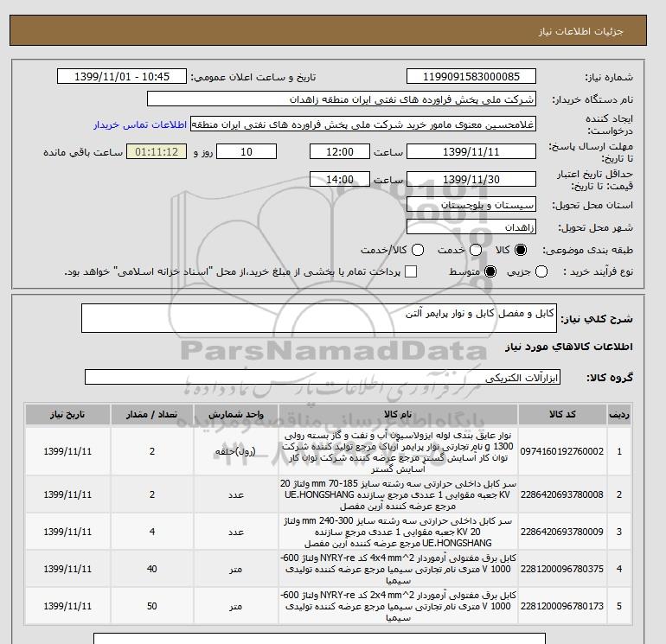Click the سر کابل 70-185 mm item description

pyautogui.click(x=398, y=494)
